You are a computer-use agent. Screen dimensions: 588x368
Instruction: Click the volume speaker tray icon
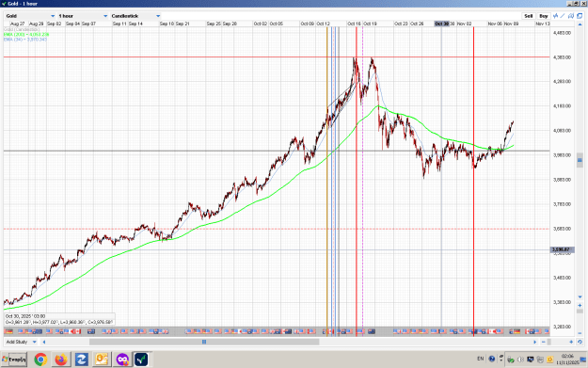click(x=520, y=360)
